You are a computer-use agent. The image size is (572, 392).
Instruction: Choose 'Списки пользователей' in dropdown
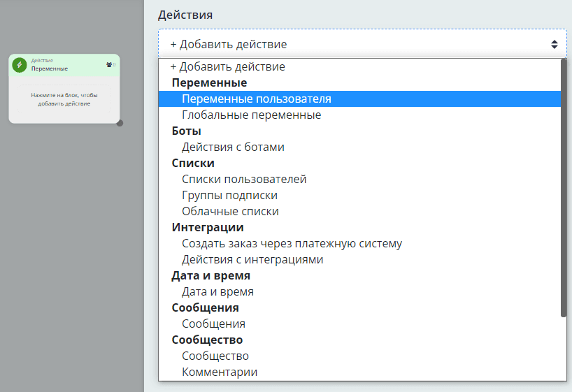[x=244, y=180]
